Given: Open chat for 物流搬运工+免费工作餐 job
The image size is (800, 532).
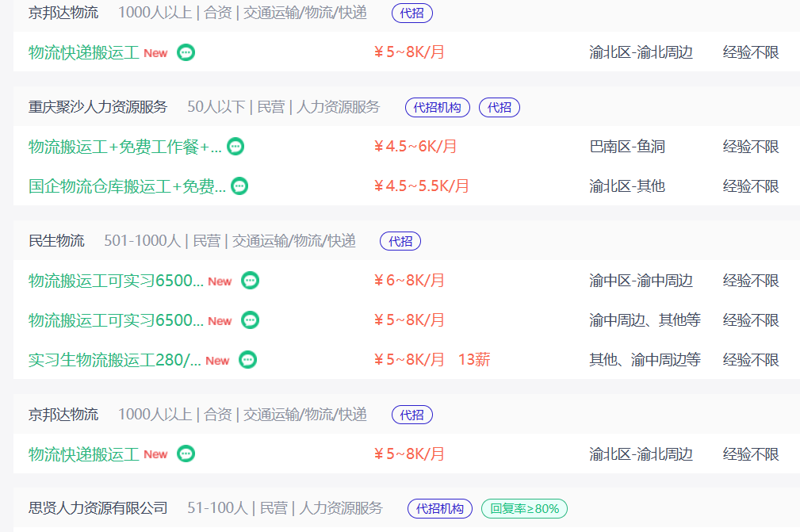Looking at the screenshot, I should pos(235,147).
